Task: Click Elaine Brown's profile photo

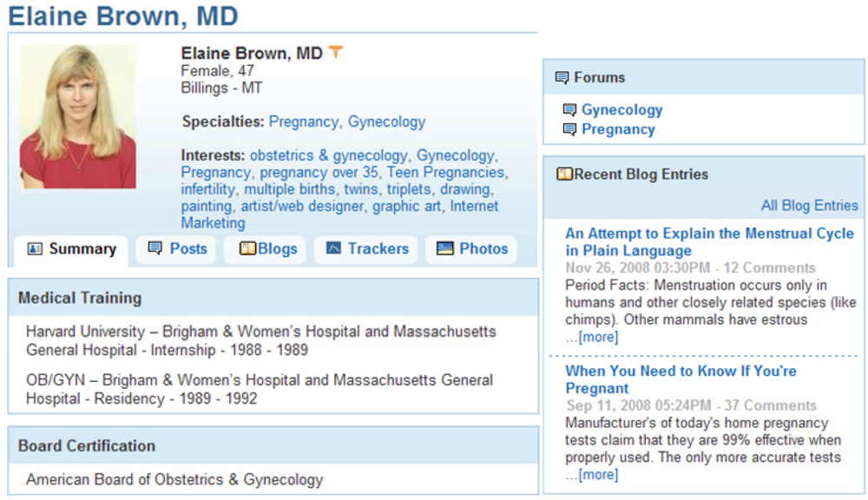Action: click(78, 117)
